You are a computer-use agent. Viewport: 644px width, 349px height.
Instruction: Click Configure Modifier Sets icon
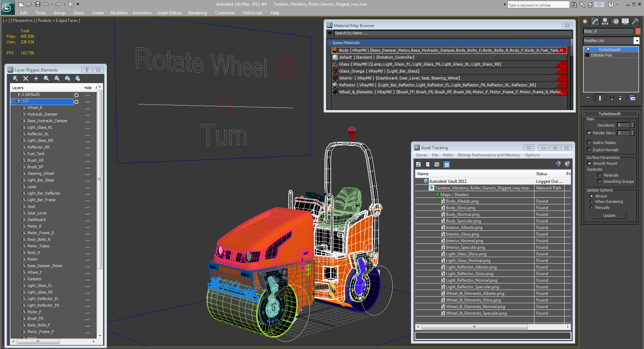(x=633, y=98)
